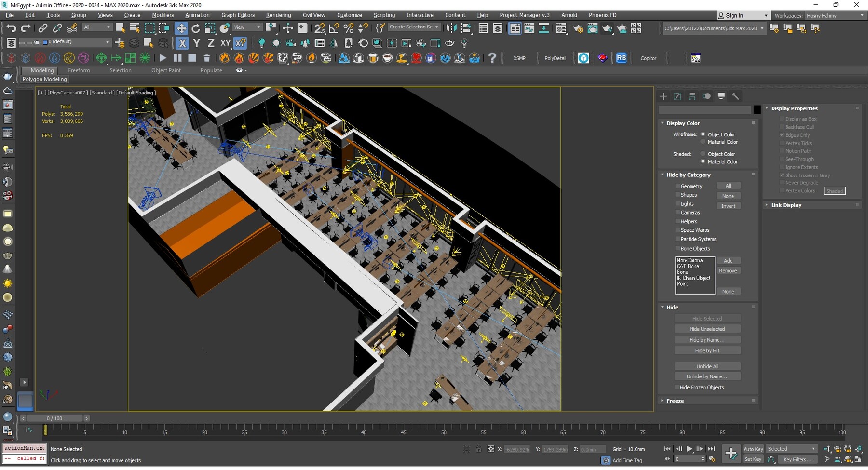Click the X axis constraint button
This screenshot has height=470, width=868.
pyautogui.click(x=182, y=43)
